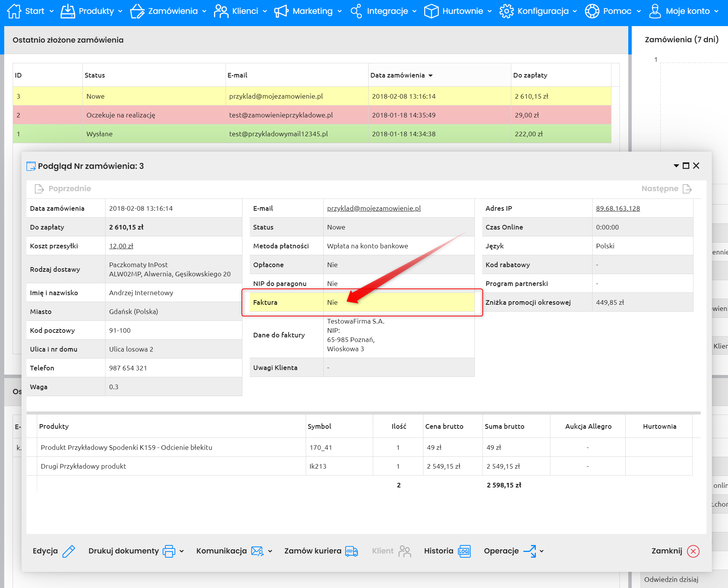The image size is (728, 588).
Task: Click email test@zamowienieprzykladowe.pl in orders list
Action: pyautogui.click(x=281, y=115)
